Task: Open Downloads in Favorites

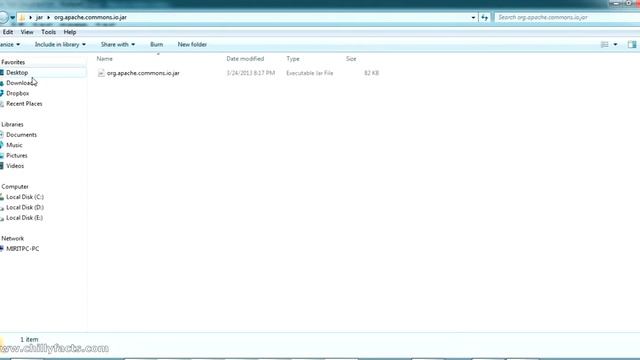Action: click(x=21, y=83)
